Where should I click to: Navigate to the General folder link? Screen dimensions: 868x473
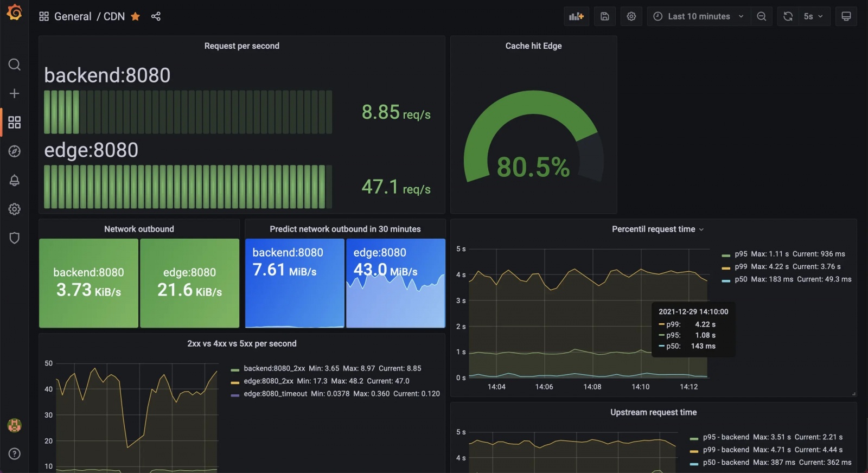point(73,16)
